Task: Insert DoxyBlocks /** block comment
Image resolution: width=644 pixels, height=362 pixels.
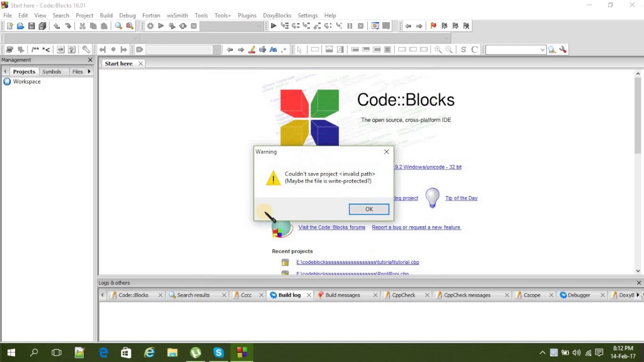Action: (35, 50)
